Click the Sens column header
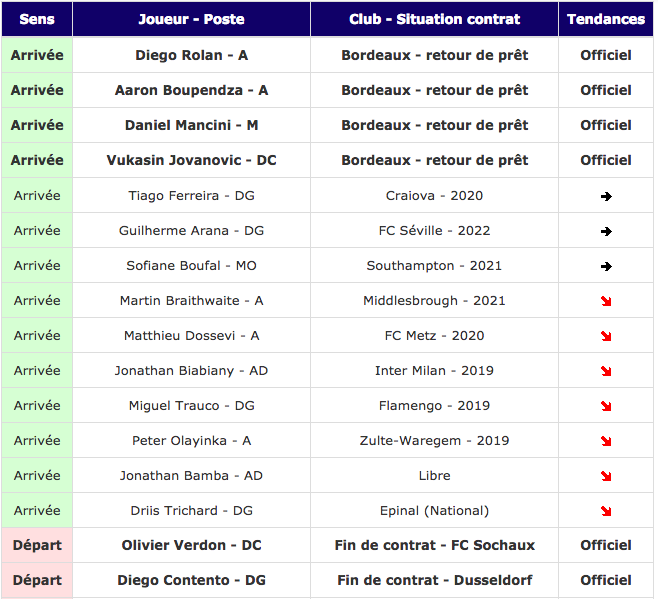 [x=37, y=19]
